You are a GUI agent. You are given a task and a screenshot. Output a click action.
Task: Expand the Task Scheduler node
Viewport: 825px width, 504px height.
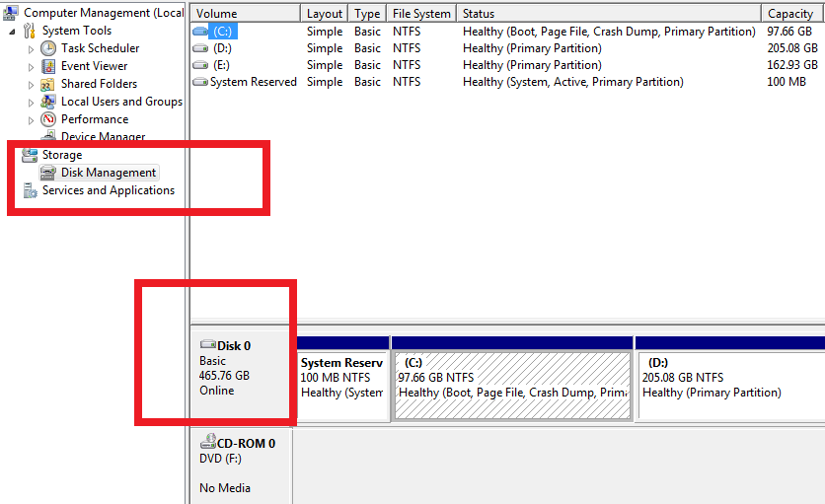point(31,49)
